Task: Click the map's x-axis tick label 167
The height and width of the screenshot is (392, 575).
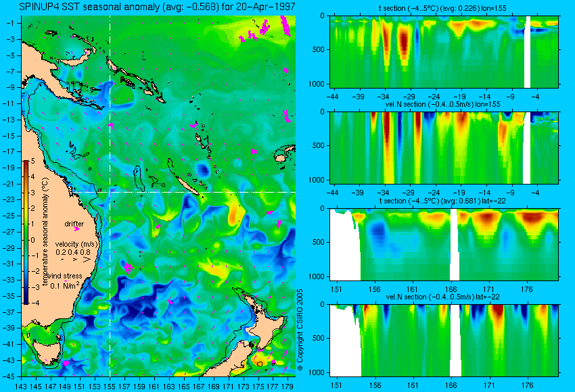Action: tap(198, 386)
